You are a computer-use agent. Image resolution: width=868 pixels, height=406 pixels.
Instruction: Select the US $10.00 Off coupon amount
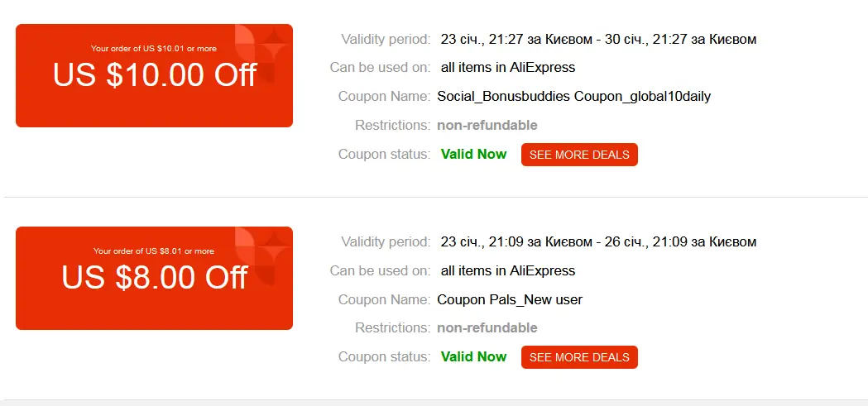pyautogui.click(x=155, y=74)
